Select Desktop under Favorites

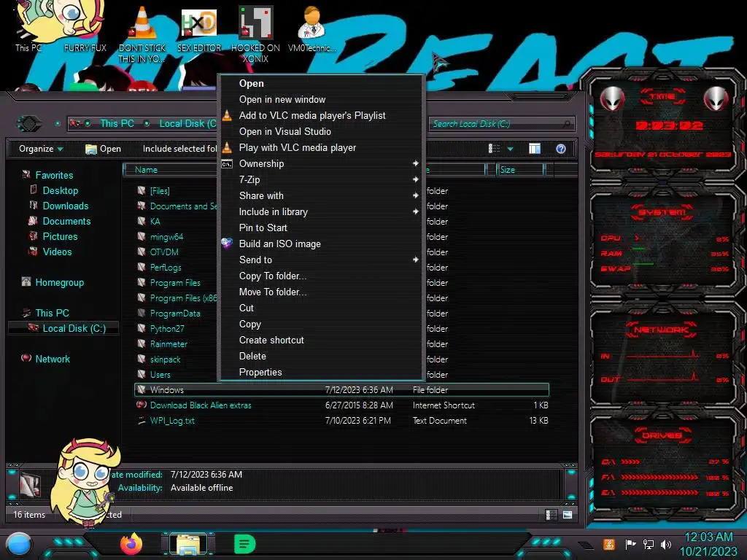60,190
